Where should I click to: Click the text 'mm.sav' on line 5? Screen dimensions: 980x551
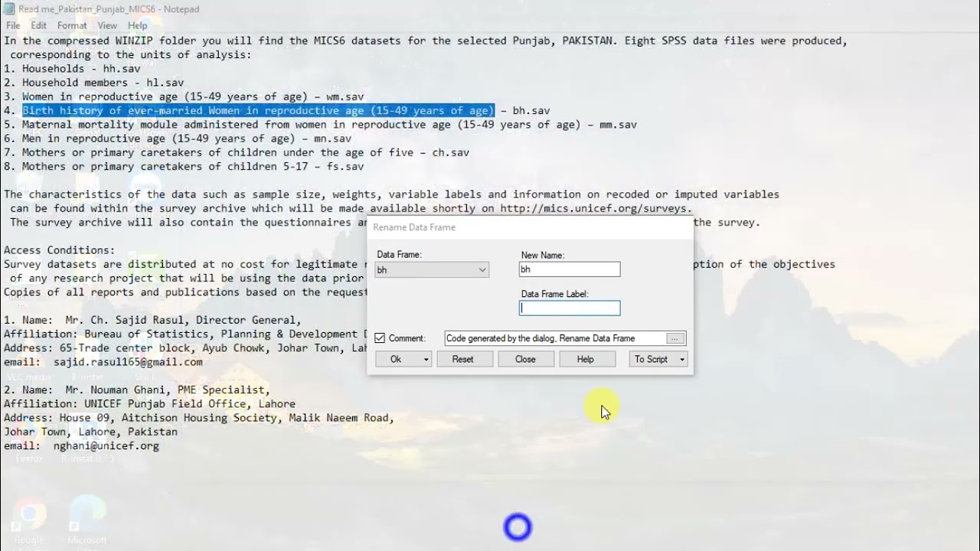618,125
